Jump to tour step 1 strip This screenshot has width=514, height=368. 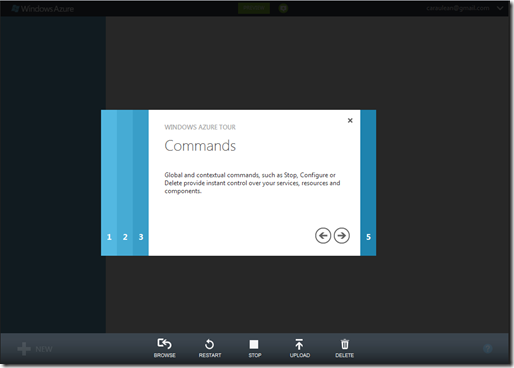(x=109, y=183)
